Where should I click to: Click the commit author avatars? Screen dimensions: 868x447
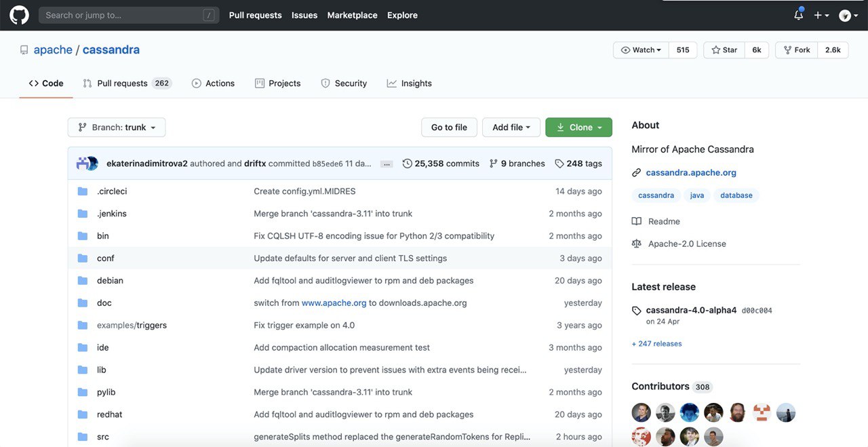click(x=87, y=163)
